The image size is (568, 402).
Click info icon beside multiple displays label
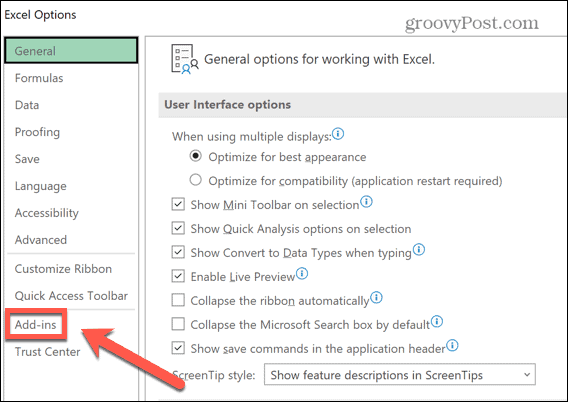pyautogui.click(x=338, y=134)
